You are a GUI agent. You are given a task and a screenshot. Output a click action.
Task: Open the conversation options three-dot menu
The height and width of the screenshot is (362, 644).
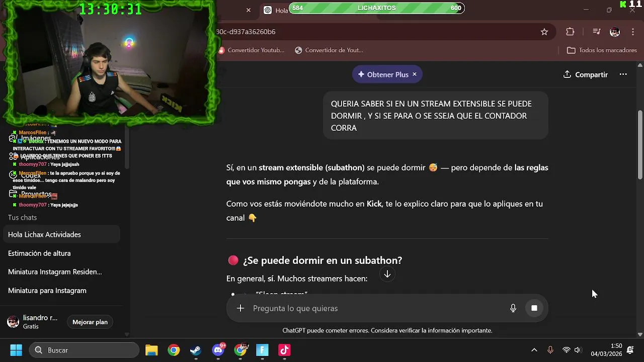(x=623, y=74)
